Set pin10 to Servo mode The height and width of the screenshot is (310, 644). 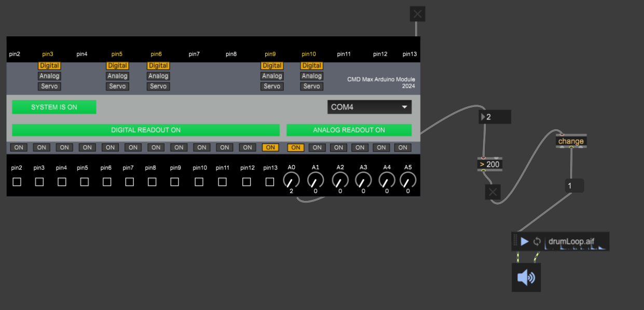(x=312, y=86)
